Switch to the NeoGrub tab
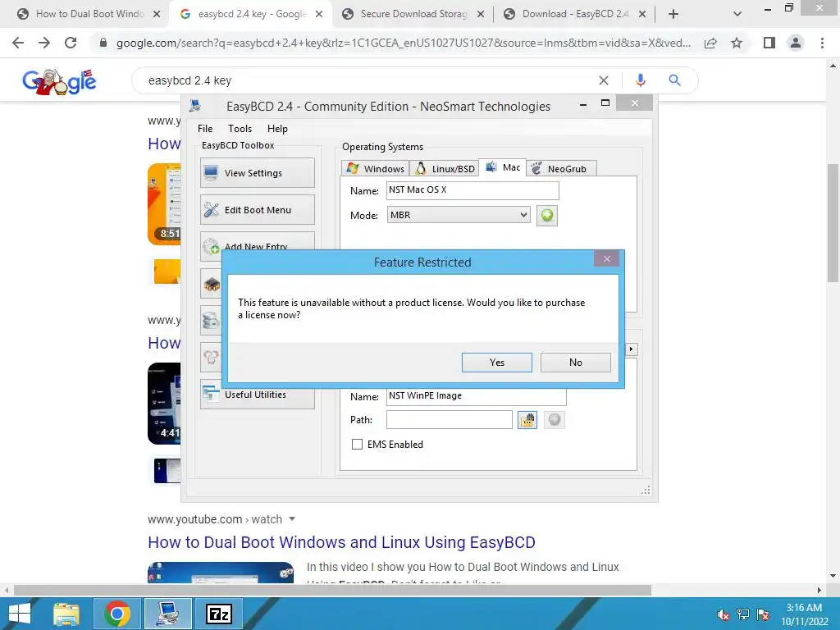 [561, 168]
